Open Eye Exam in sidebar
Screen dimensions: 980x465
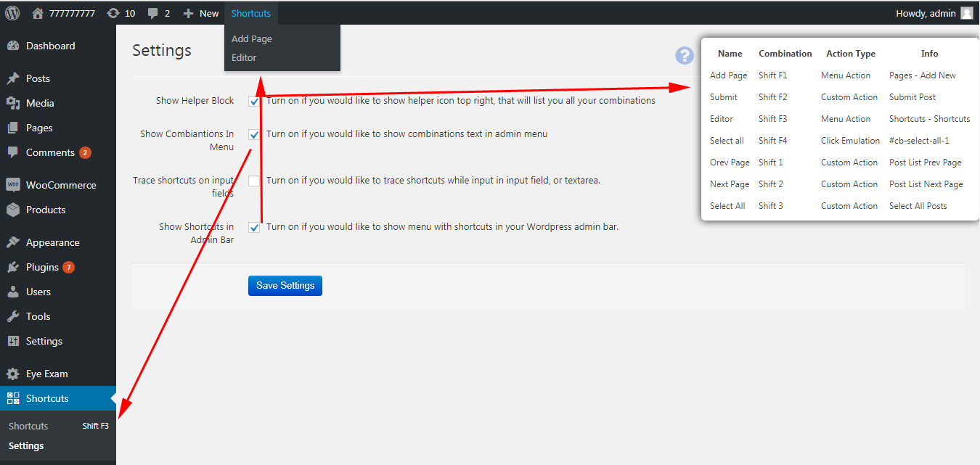tap(47, 374)
